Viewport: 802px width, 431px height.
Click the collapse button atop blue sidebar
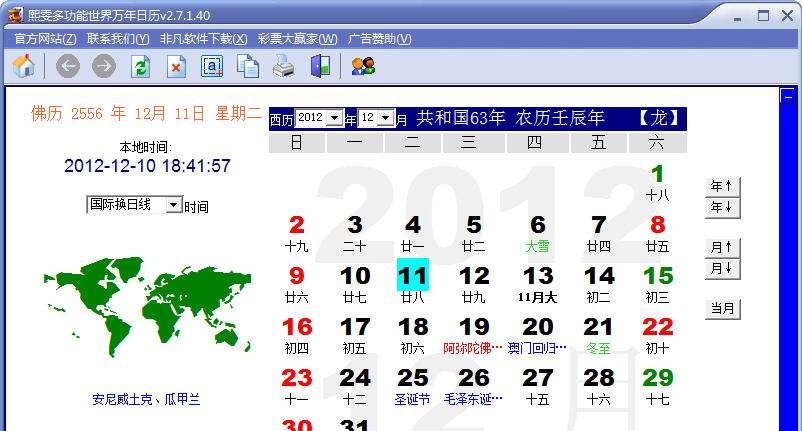click(x=788, y=96)
